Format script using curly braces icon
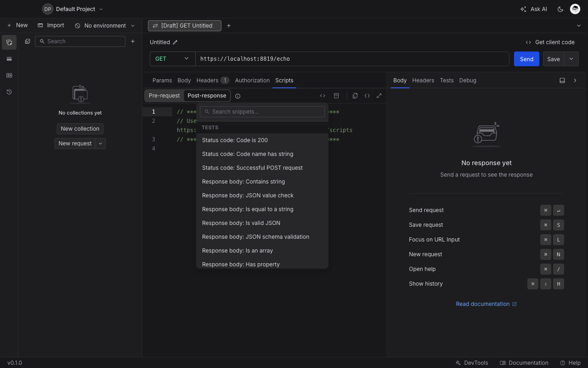 coord(367,96)
